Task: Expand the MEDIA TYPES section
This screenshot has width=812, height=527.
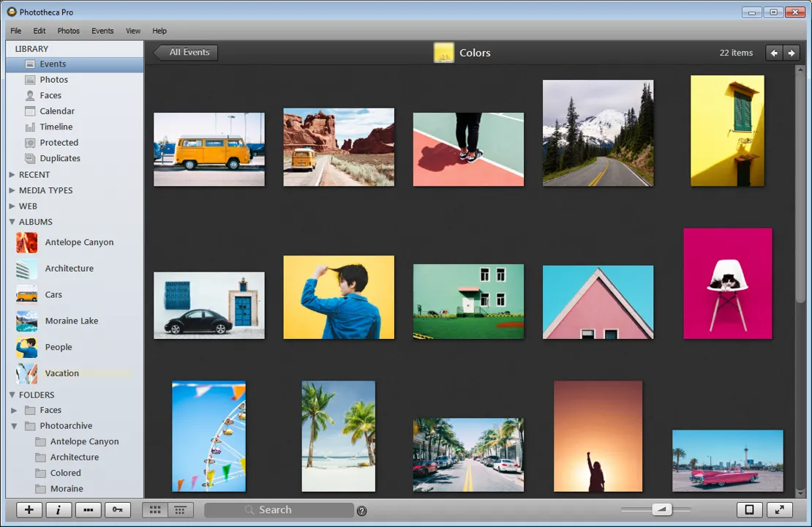Action: (12, 190)
